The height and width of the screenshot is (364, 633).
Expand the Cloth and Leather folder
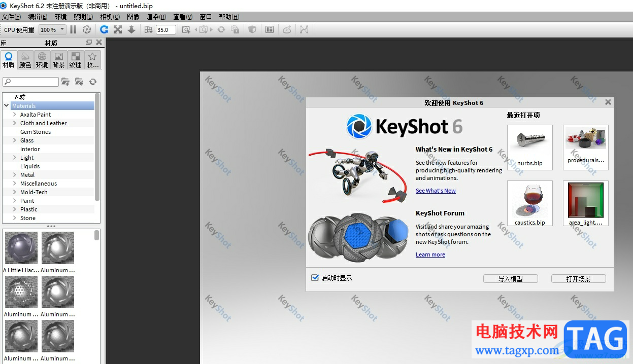[x=15, y=123]
